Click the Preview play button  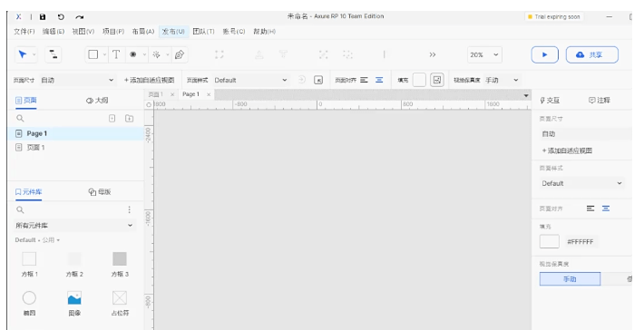tap(544, 54)
